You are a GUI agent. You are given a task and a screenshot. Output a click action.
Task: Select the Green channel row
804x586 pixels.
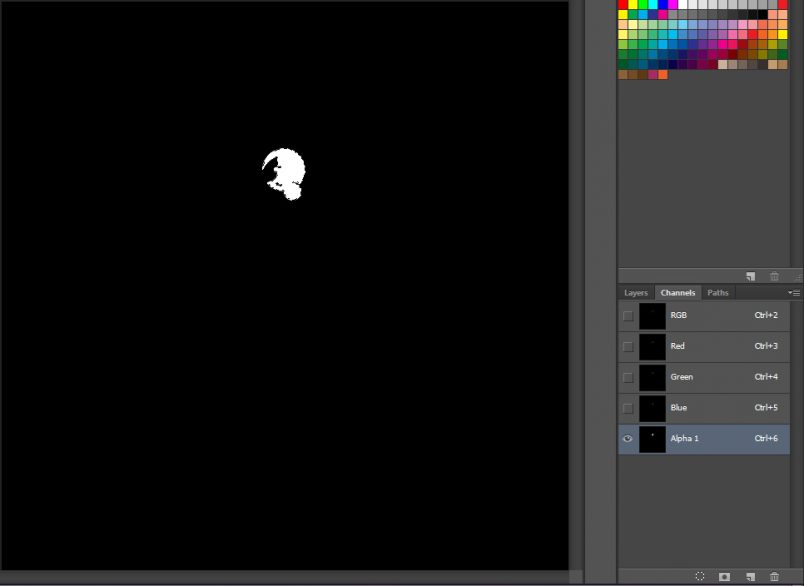pyautogui.click(x=700, y=377)
